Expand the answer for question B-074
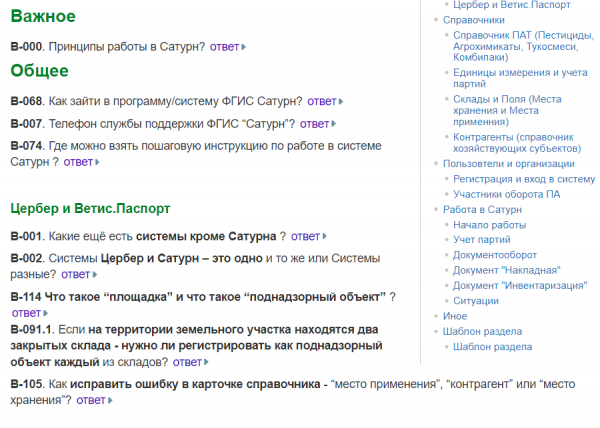 pyautogui.click(x=81, y=162)
